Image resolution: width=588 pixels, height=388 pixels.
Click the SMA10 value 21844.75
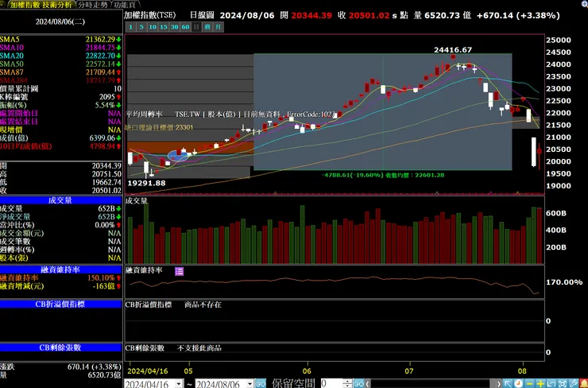100,48
